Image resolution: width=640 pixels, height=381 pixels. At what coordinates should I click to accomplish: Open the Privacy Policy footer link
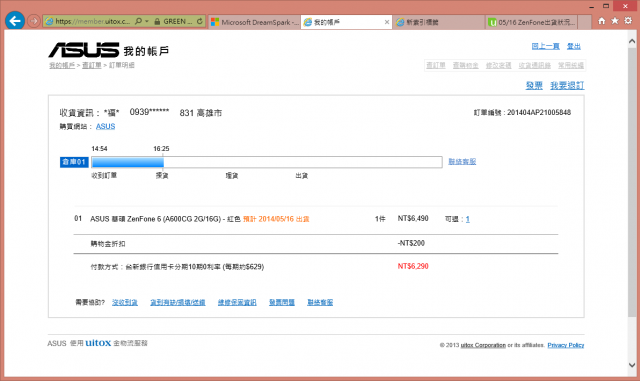pos(566,345)
